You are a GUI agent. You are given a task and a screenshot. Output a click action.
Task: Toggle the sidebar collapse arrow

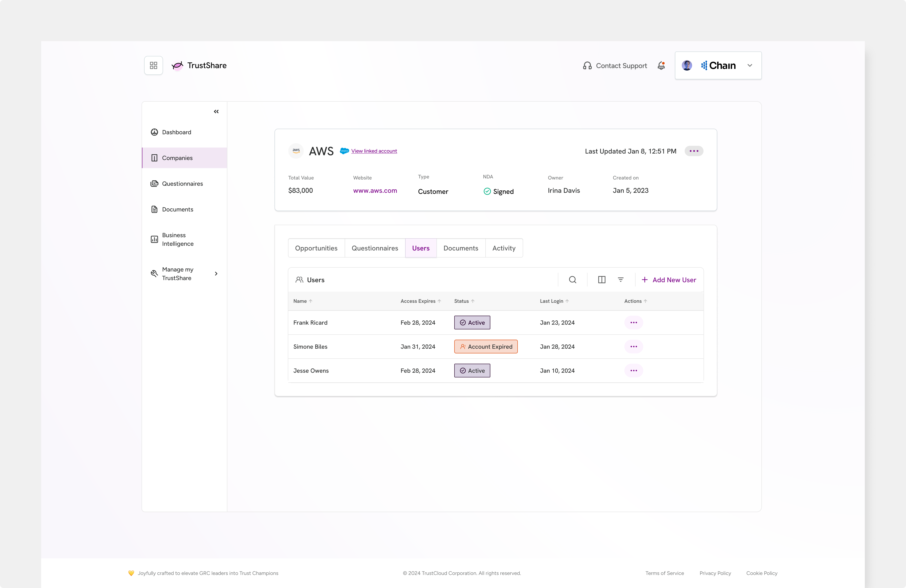click(216, 112)
